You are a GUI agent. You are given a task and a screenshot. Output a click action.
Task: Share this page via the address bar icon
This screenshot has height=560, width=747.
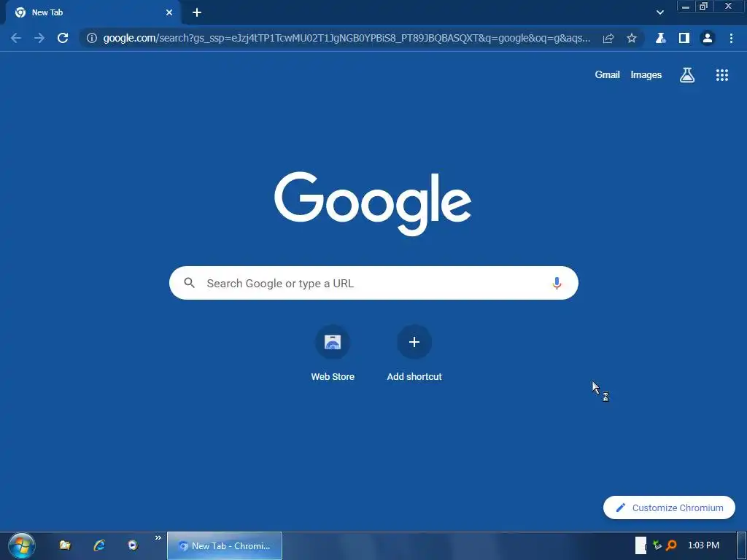pyautogui.click(x=608, y=38)
